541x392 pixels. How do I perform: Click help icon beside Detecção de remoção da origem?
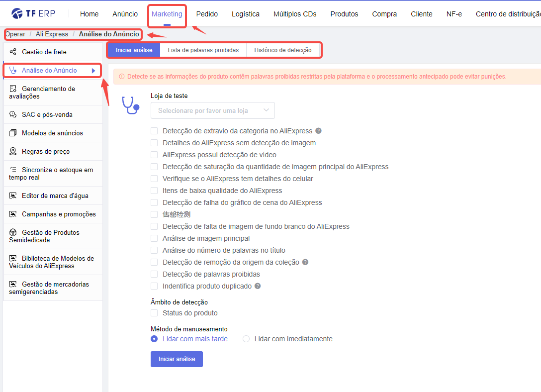click(305, 262)
